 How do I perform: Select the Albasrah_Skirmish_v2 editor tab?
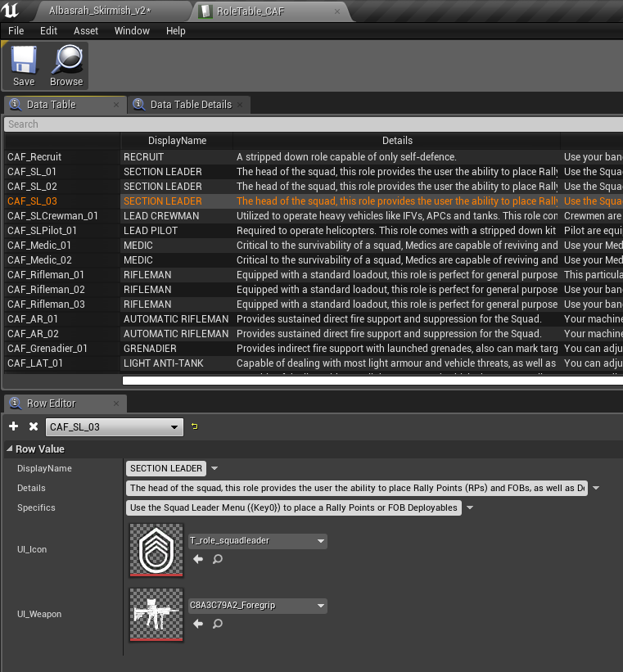[93, 11]
